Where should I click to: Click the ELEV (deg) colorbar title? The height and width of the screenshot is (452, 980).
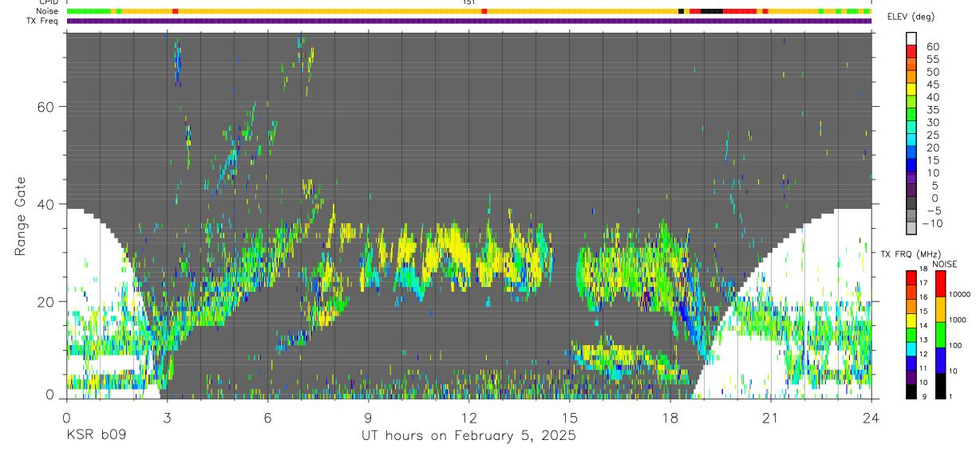click(911, 17)
